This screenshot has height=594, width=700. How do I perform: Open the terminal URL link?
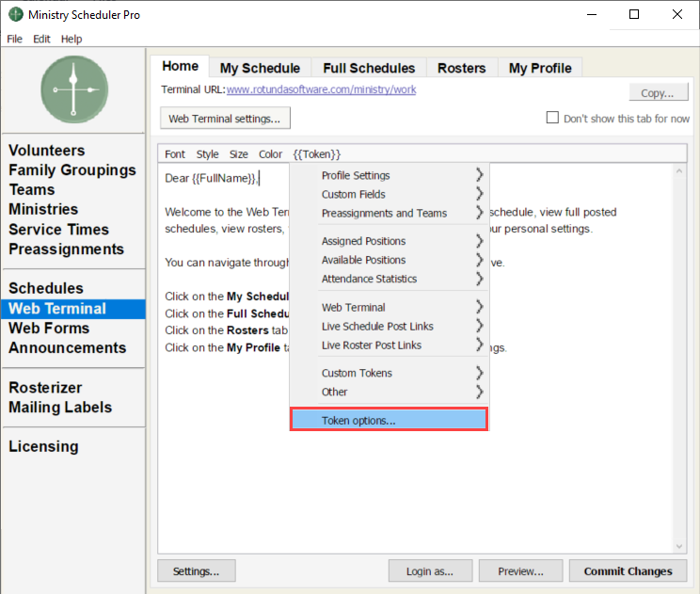click(x=321, y=89)
